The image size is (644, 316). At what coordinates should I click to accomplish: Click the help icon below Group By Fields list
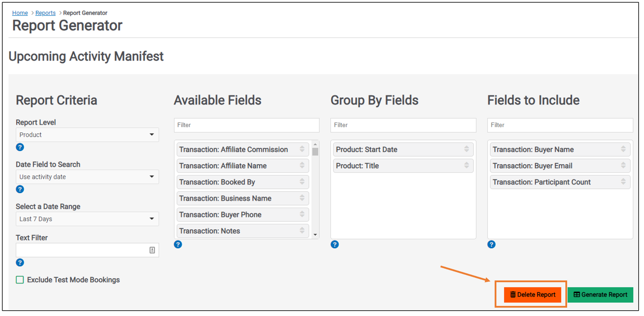tap(335, 244)
